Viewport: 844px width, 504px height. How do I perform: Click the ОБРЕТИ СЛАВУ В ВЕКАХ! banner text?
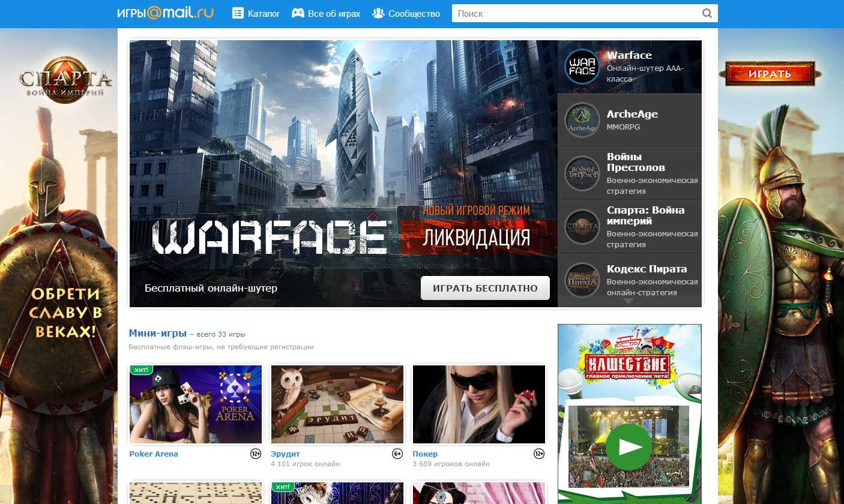tap(65, 313)
